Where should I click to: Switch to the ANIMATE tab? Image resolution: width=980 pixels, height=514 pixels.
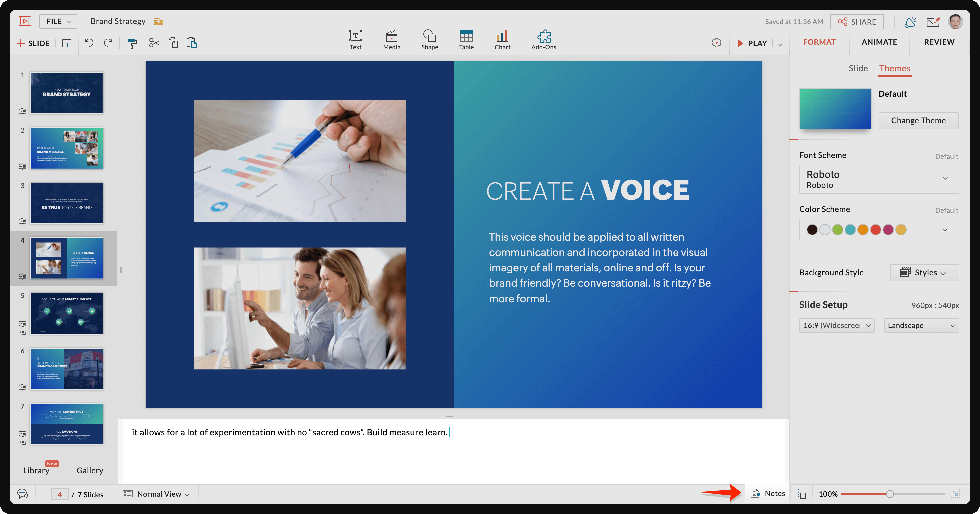880,41
